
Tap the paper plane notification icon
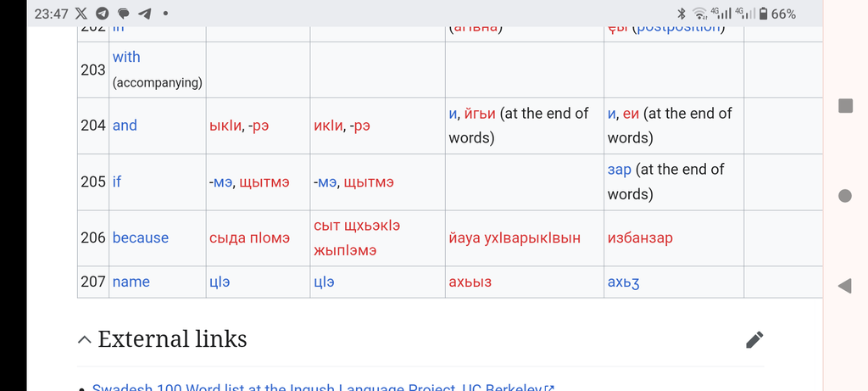[x=144, y=14]
